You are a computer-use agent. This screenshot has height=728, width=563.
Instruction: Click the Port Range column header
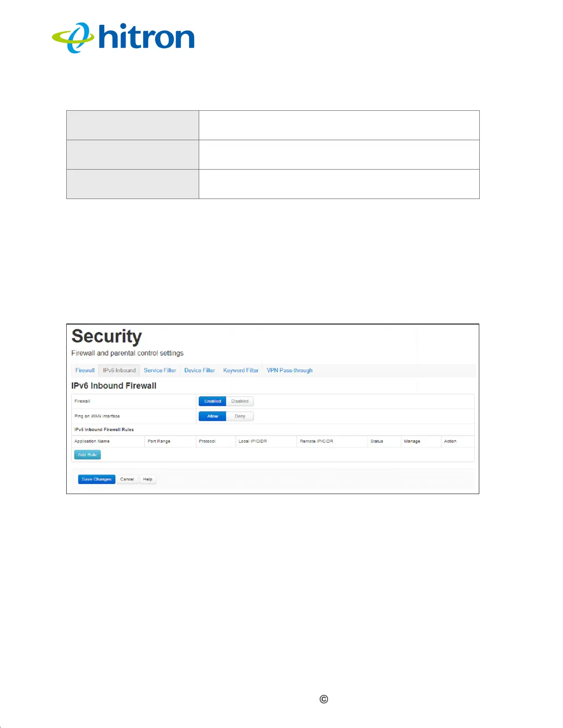pyautogui.click(x=159, y=441)
